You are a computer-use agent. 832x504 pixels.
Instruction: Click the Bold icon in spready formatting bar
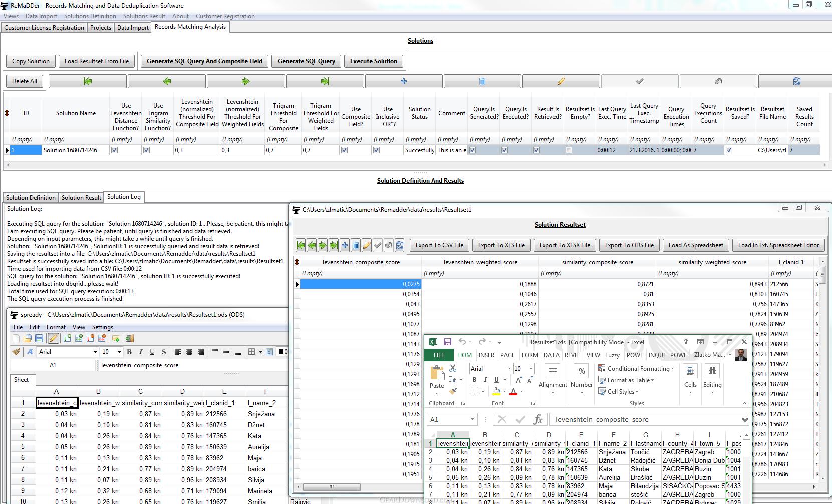[x=129, y=352]
